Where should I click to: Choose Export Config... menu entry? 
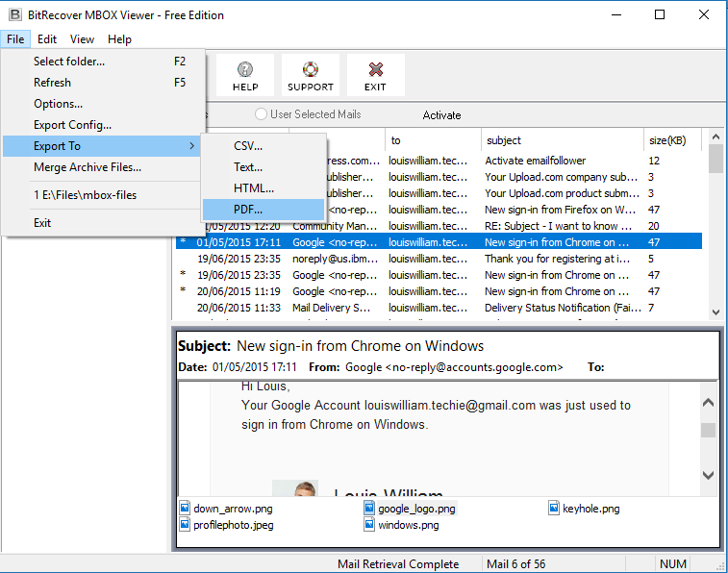point(103,125)
